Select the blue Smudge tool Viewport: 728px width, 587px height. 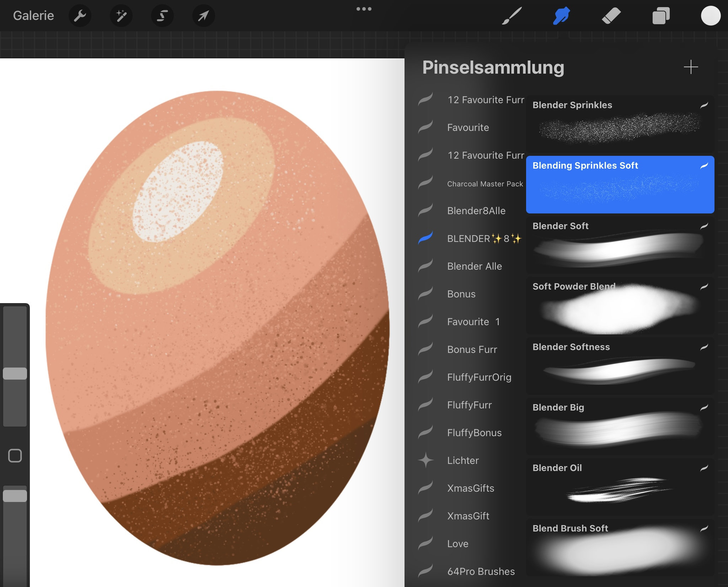point(562,16)
